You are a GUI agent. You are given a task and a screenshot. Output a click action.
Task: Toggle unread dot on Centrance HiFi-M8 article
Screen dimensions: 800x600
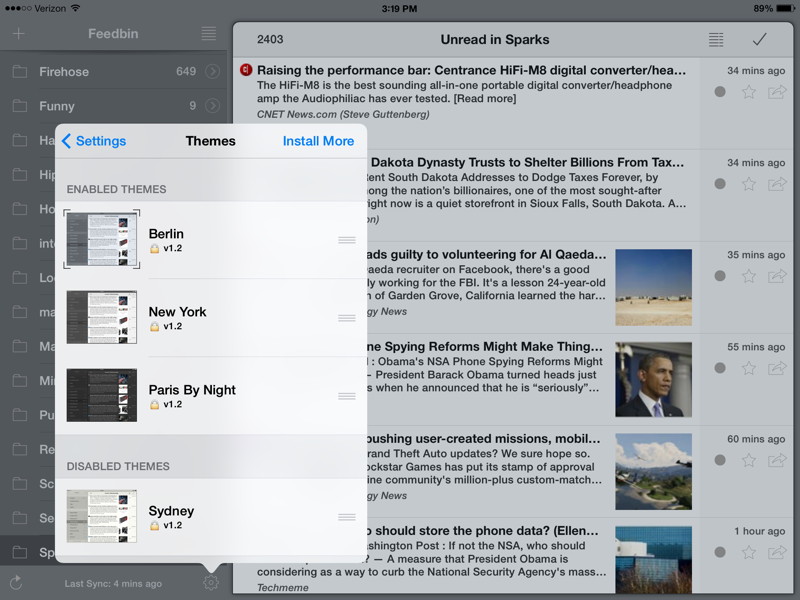720,92
